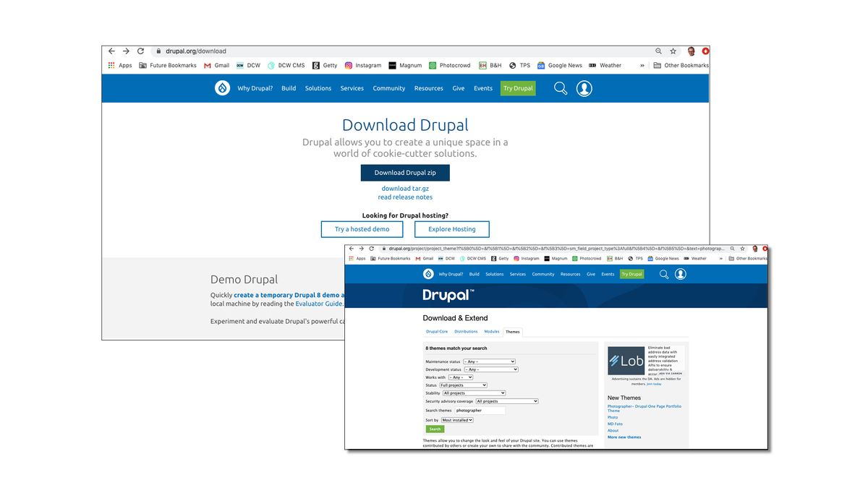Open the Maintenance status dropdown
The height and width of the screenshot is (488, 868).
(x=488, y=361)
